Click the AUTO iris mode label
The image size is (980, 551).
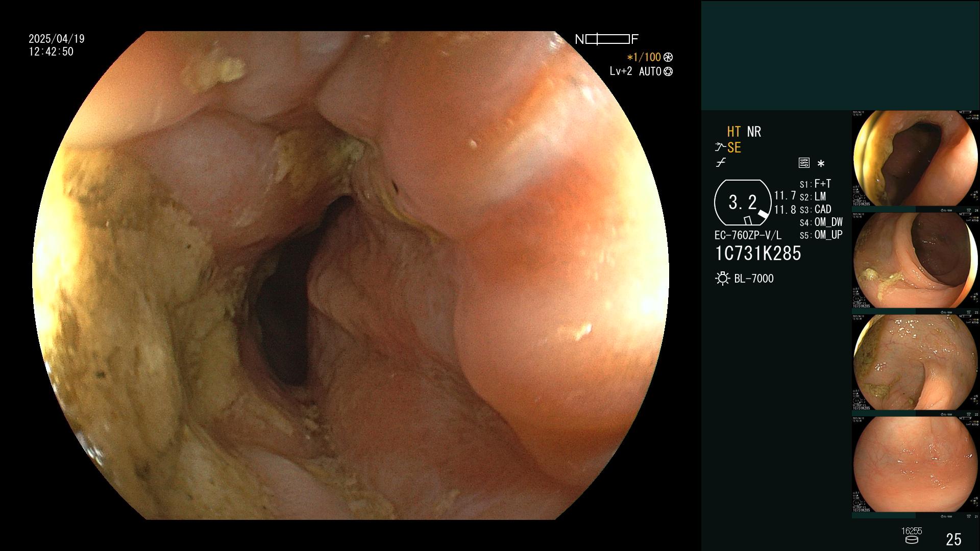pyautogui.click(x=650, y=71)
